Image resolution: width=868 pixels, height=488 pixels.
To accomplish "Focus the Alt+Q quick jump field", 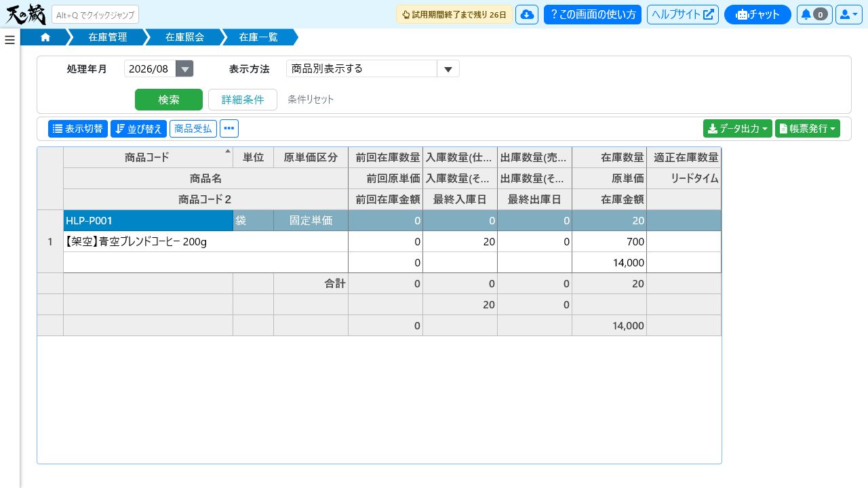I will coord(95,14).
